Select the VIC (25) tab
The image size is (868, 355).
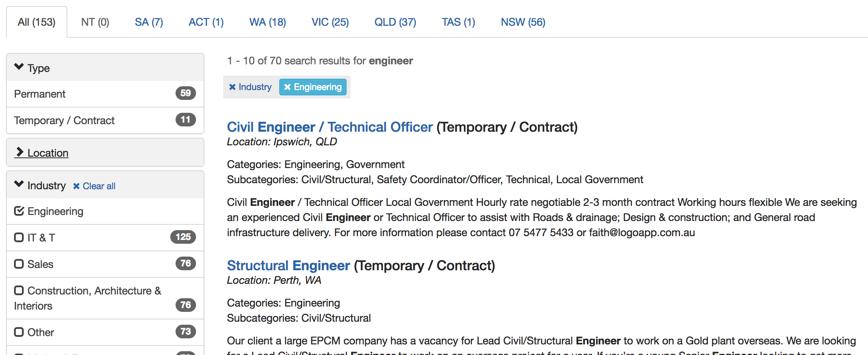330,22
